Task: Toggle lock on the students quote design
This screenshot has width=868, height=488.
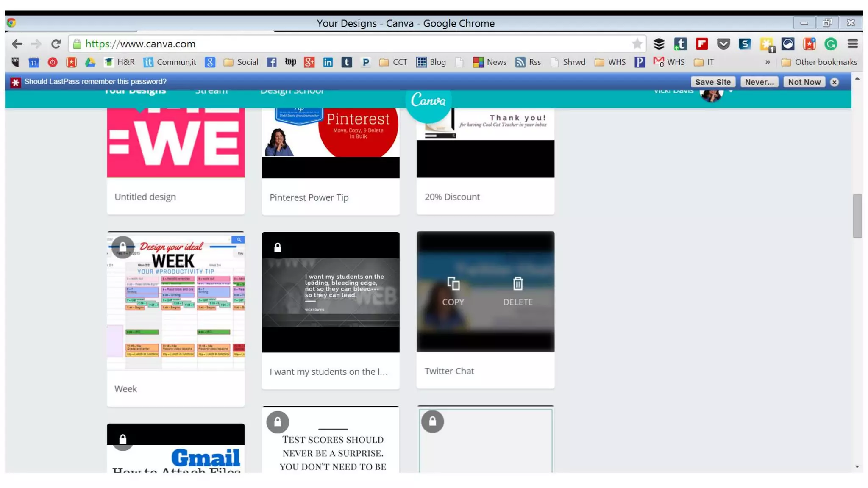Action: [x=278, y=247]
